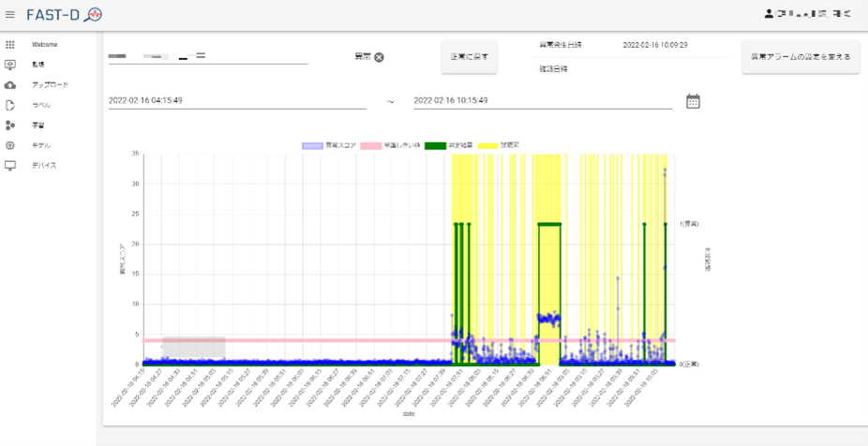Viewport: 868px width, 446px height.
Task: Edit the end datetime 10:15:49 field
Action: (x=543, y=100)
